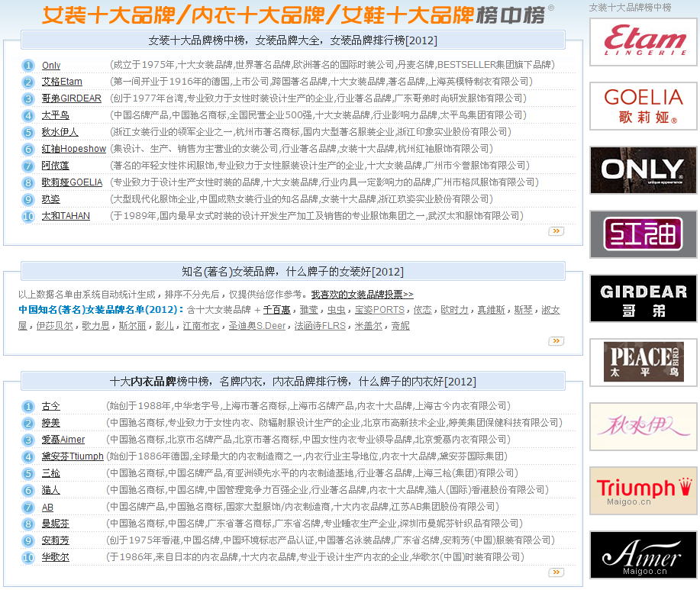Open the 欧时力 brand link
The width and height of the screenshot is (700, 590).
tap(454, 310)
